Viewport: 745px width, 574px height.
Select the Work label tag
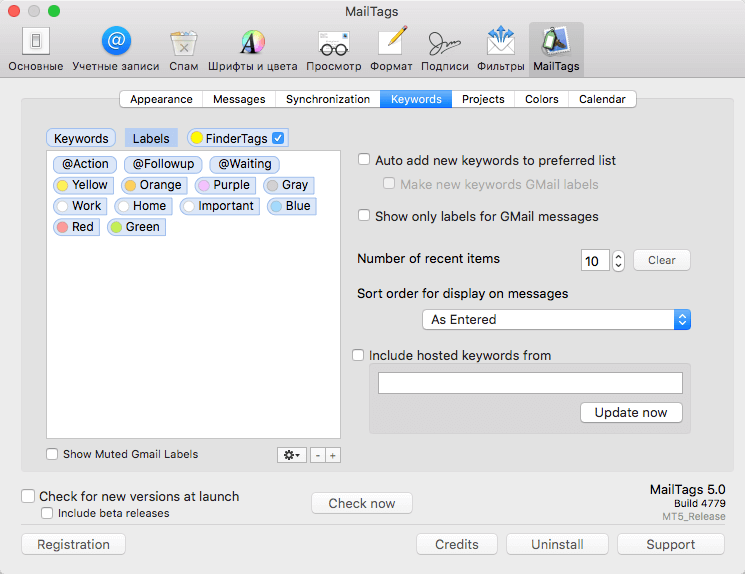point(80,206)
